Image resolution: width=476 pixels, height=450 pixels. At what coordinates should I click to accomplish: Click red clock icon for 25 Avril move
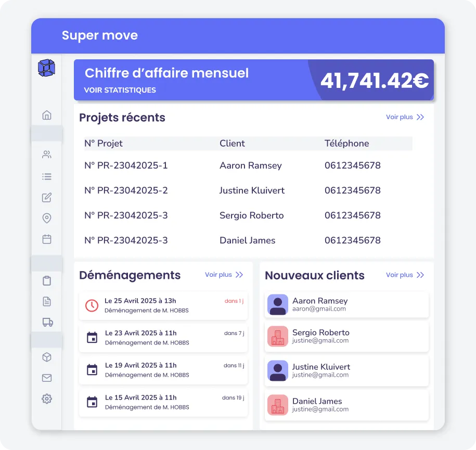[x=92, y=305]
